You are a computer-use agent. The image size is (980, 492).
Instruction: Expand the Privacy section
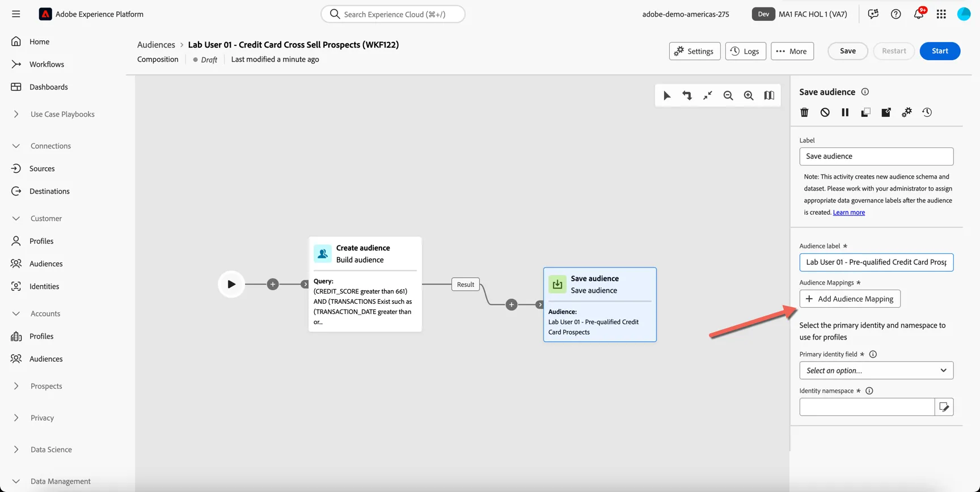[16, 418]
